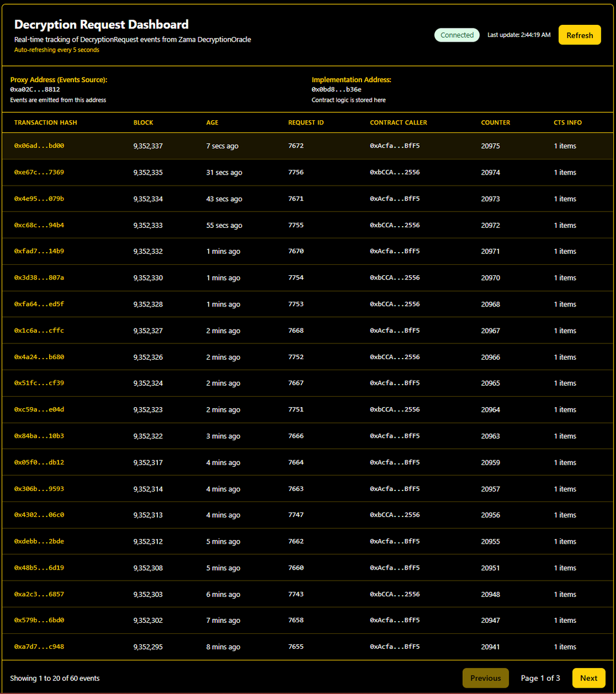Click block number 9,352,337
Screen dimensions: 616x694
[148, 146]
